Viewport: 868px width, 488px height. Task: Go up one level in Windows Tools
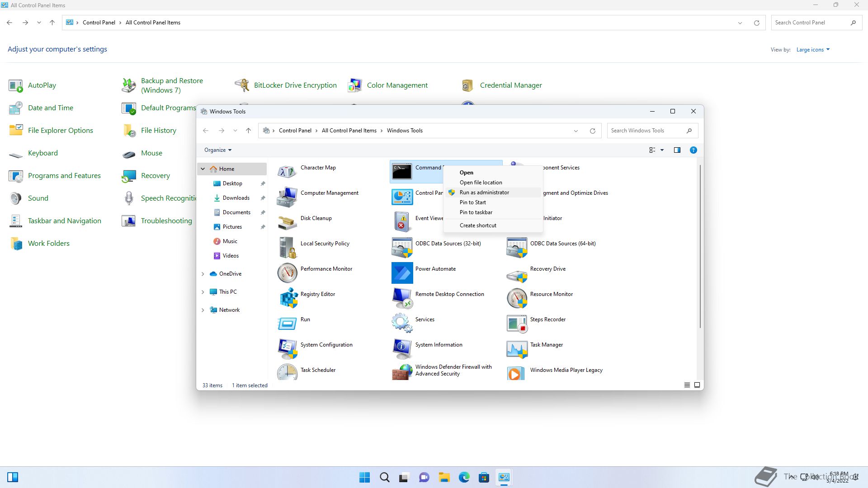(x=248, y=131)
